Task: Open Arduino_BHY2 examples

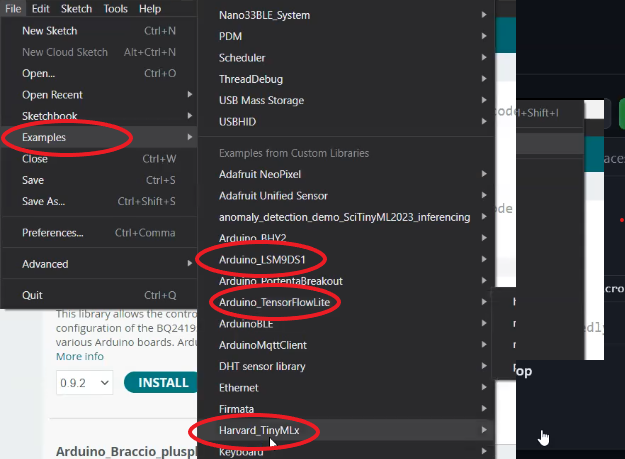Action: point(346,238)
